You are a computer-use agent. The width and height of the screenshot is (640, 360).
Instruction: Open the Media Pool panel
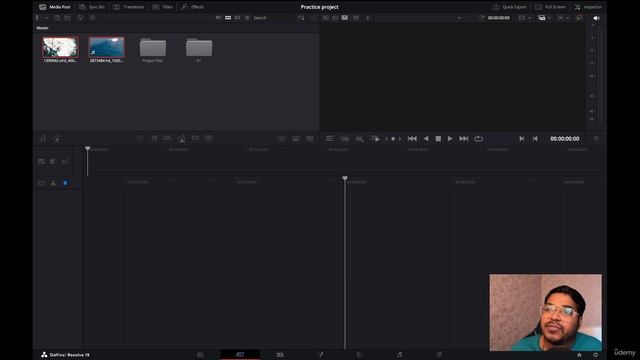(x=54, y=7)
